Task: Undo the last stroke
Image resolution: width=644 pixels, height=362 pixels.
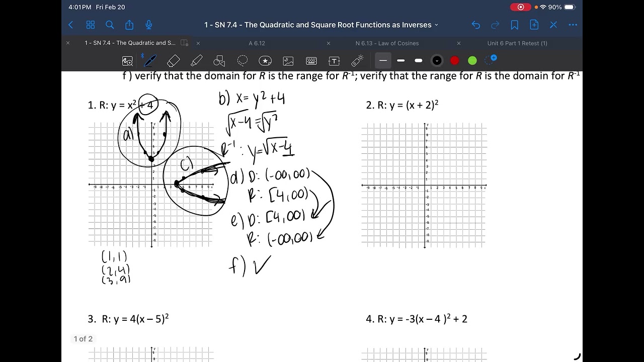Action: 476,25
